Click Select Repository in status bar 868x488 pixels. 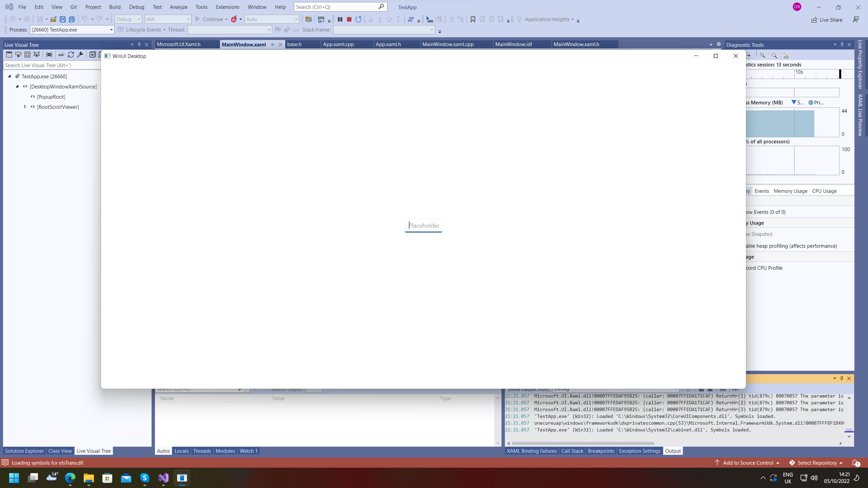816,463
